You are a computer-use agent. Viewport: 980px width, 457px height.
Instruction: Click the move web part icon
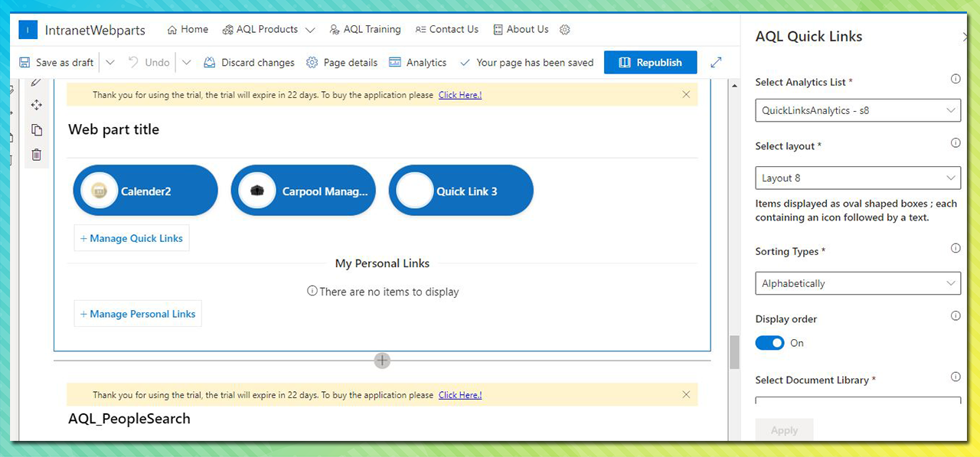[37, 105]
